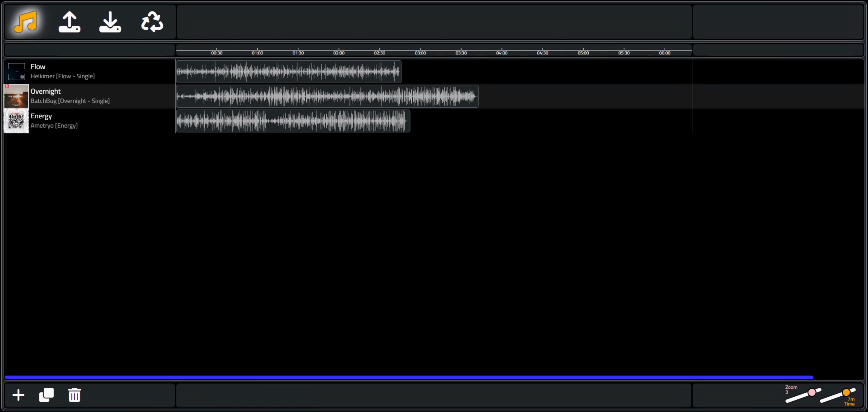868x412 pixels.
Task: Click the 02:30 timeline marker
Action: 380,53
